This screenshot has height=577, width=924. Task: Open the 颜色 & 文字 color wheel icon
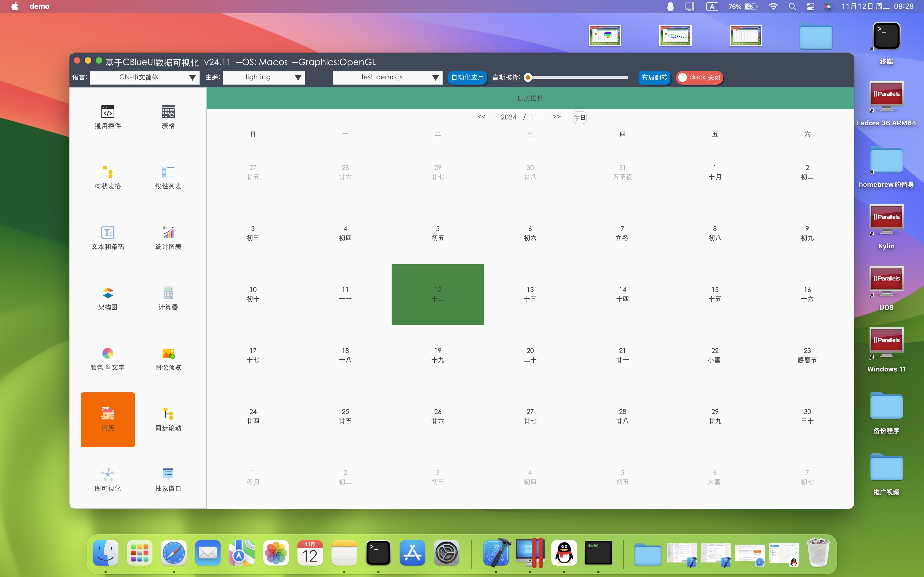coord(108,353)
